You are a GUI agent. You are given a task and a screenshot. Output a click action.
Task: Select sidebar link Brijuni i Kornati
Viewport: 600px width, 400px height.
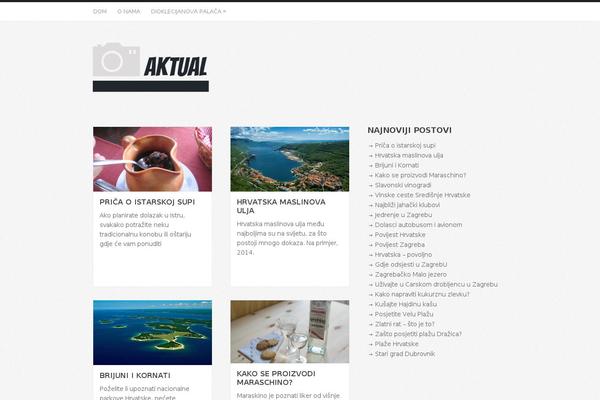point(396,165)
